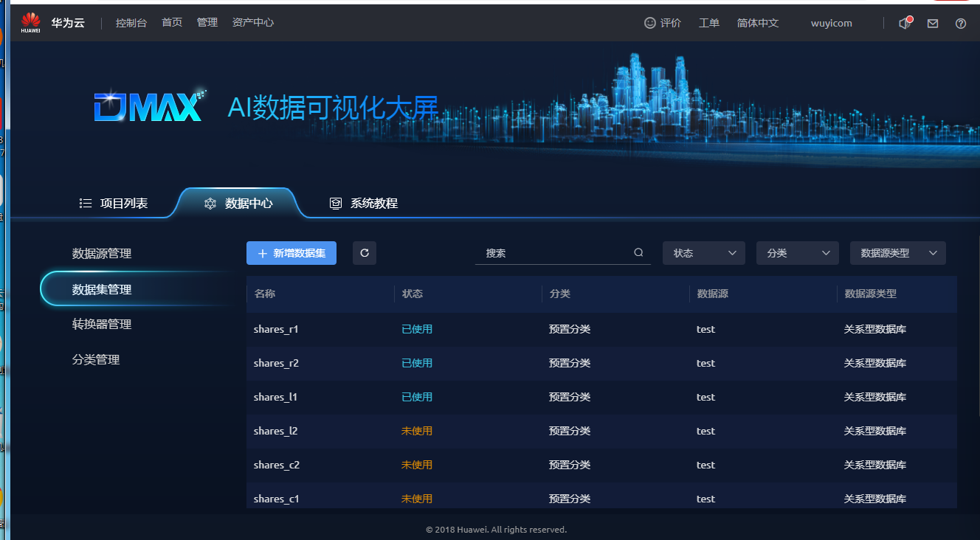Open 数据源管理 in the sidebar
This screenshot has width=980, height=540.
click(x=102, y=254)
